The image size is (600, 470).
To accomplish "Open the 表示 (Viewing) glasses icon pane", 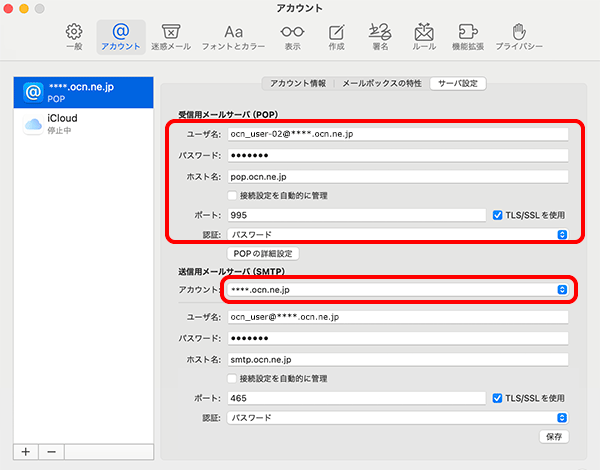I will tap(292, 37).
